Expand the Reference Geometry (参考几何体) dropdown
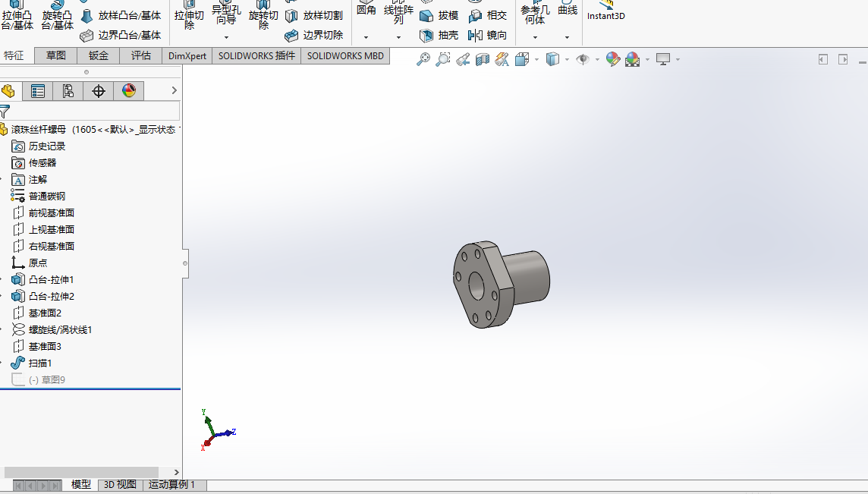 click(x=534, y=37)
